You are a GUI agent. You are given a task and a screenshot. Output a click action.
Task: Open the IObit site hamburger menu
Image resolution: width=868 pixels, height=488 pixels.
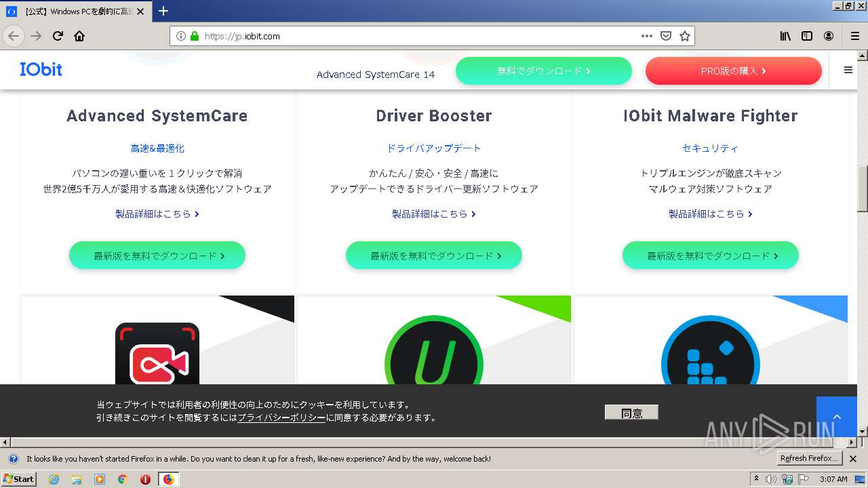coord(848,70)
